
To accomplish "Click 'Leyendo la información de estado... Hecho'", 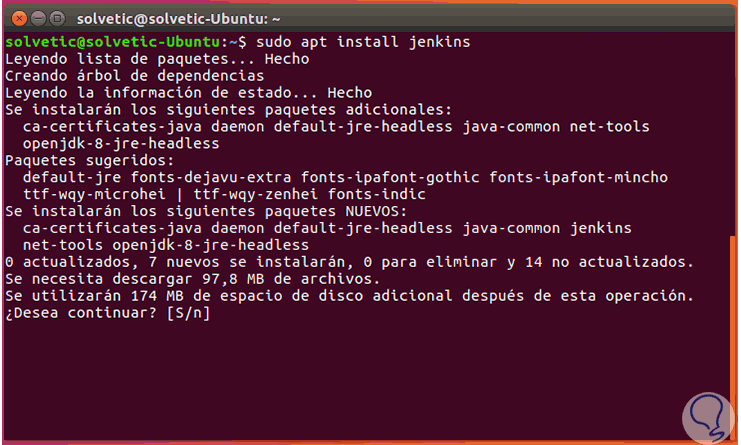I will (x=189, y=93).
